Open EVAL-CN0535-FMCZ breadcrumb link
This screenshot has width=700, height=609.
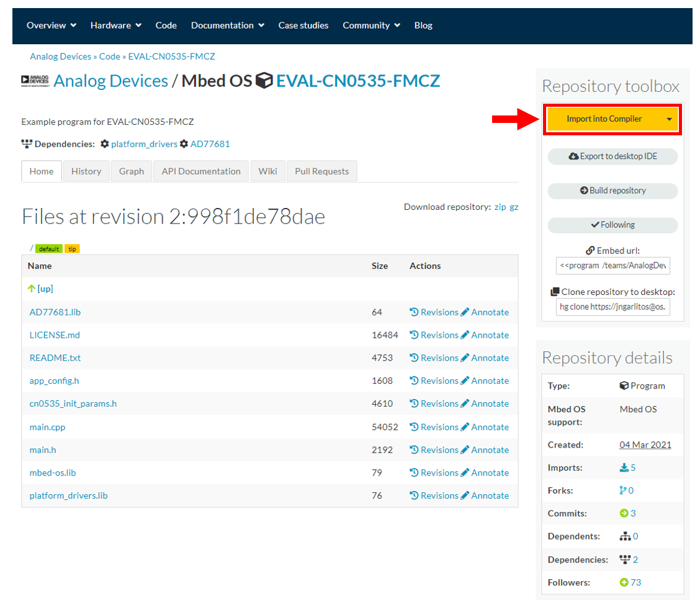(x=171, y=56)
